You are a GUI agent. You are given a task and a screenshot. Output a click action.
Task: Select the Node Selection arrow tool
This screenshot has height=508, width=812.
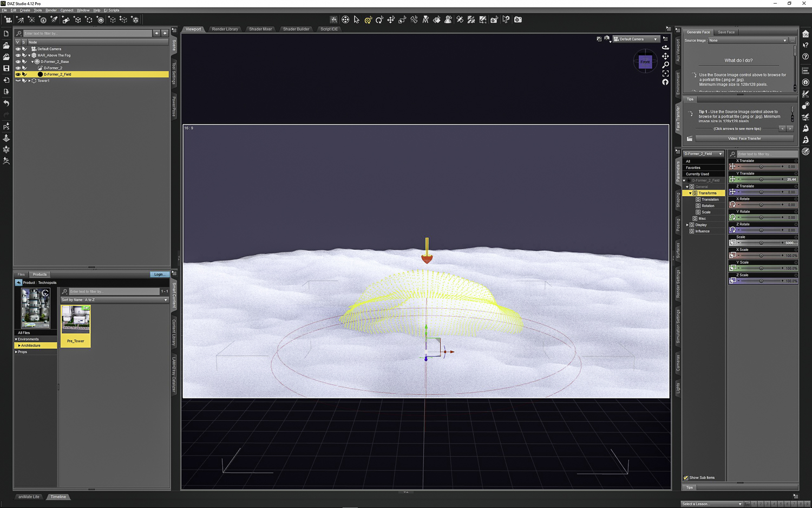tap(357, 20)
